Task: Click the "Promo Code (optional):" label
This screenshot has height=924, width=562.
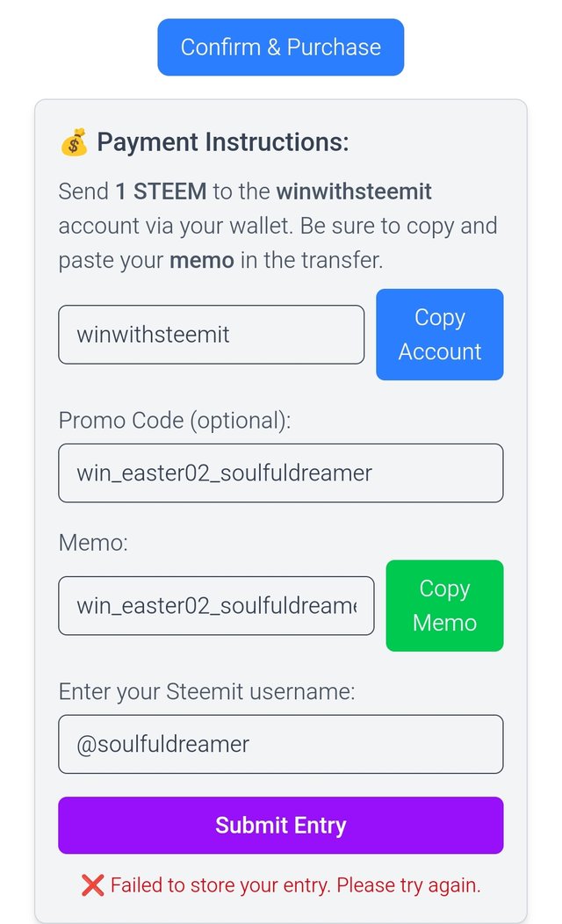Action: coord(175,421)
